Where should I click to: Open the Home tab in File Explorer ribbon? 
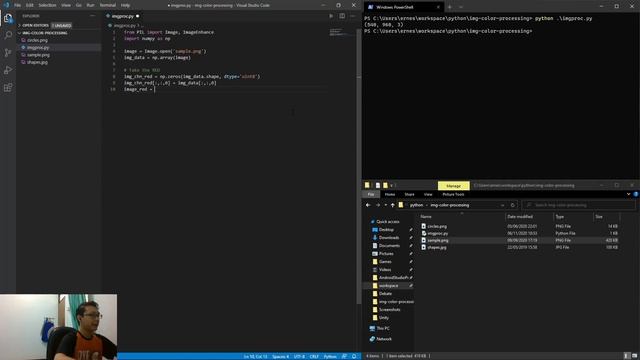(390, 194)
